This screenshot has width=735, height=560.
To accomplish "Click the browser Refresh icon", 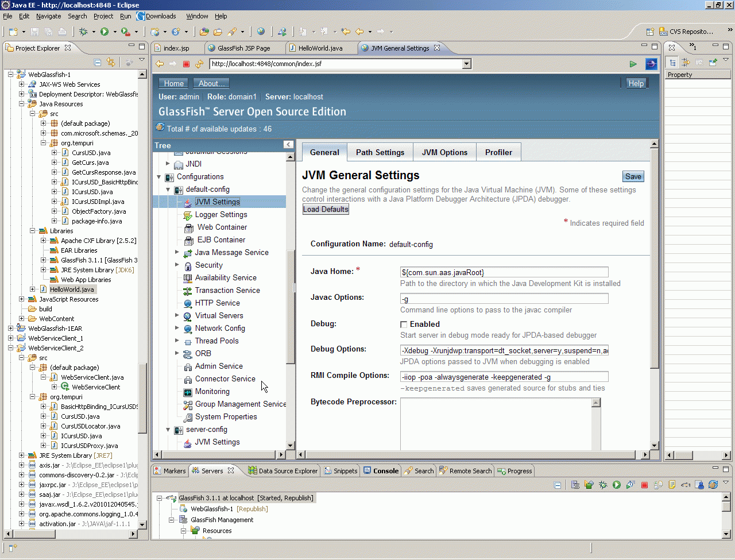I will 199,64.
